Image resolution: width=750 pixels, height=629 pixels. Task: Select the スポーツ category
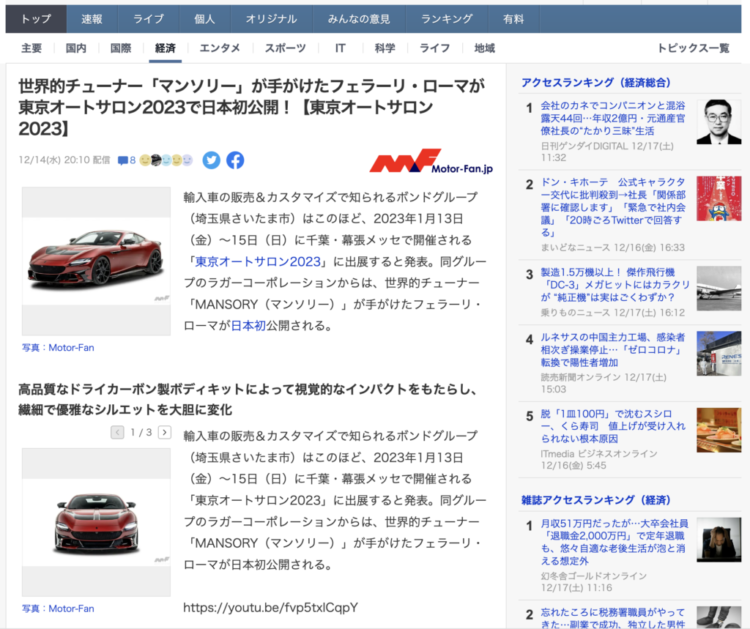click(x=285, y=48)
